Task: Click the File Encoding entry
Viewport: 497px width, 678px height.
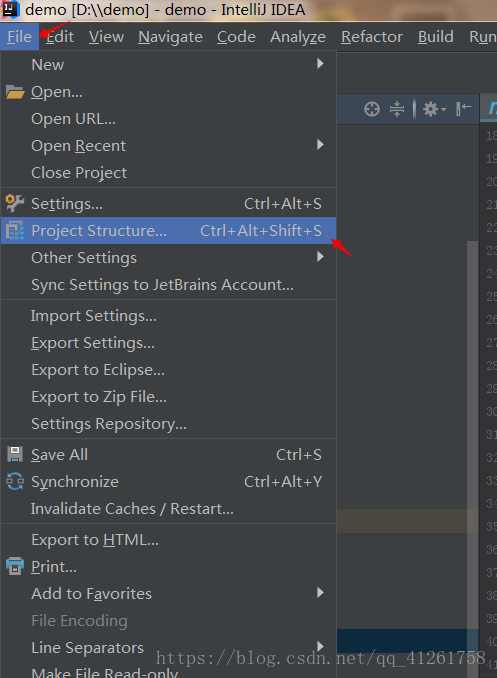Action: point(169,620)
